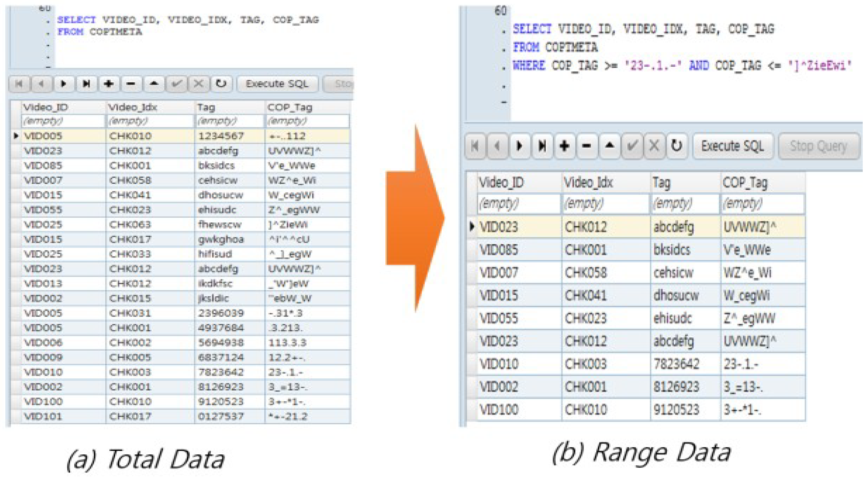The image size is (868, 478).
Task: Go to next record in right navigator
Action: (520, 146)
